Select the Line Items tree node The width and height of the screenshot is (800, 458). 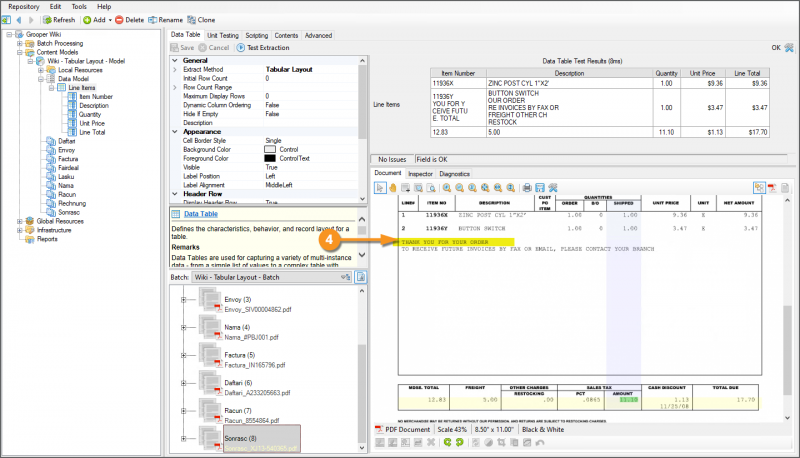coord(82,88)
